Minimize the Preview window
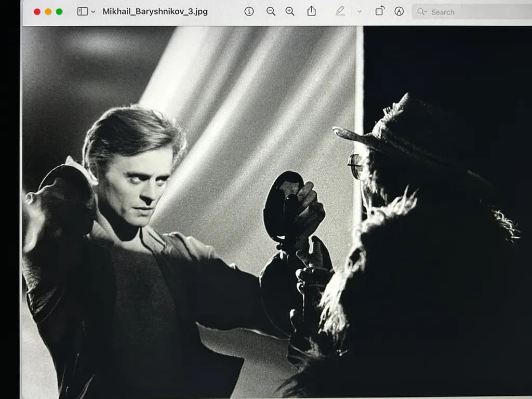This screenshot has height=399, width=532. (x=48, y=12)
